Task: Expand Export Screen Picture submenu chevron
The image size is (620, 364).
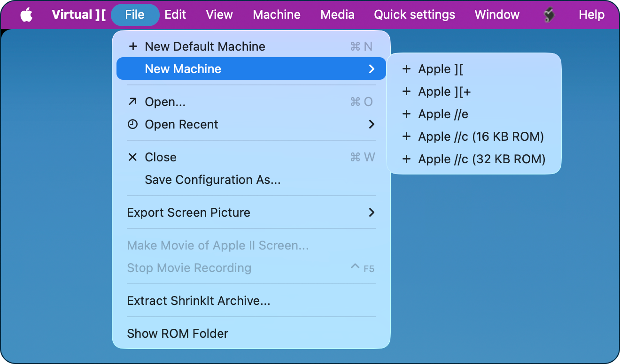Action: tap(372, 212)
